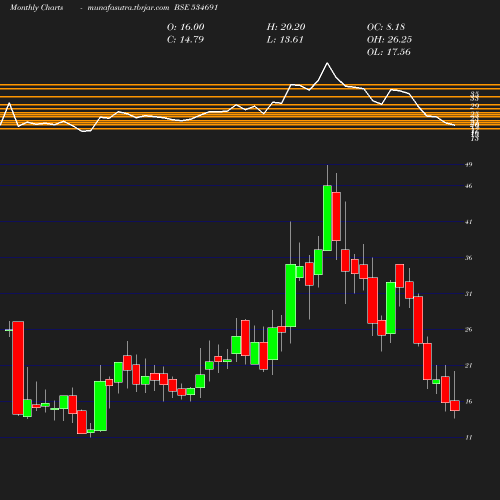This screenshot has width=500, height=500.
Task: Click the 49 price axis label
Action: pyautogui.click(x=469, y=165)
